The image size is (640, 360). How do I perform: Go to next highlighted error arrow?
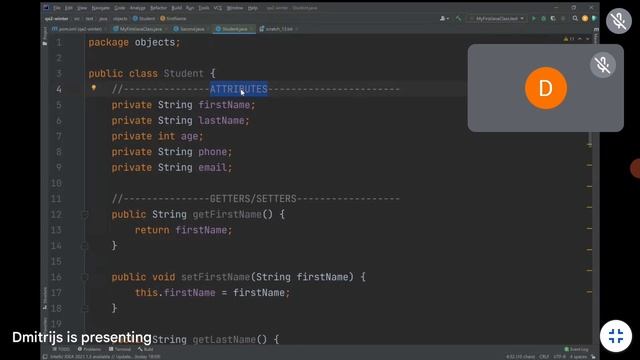587,39
